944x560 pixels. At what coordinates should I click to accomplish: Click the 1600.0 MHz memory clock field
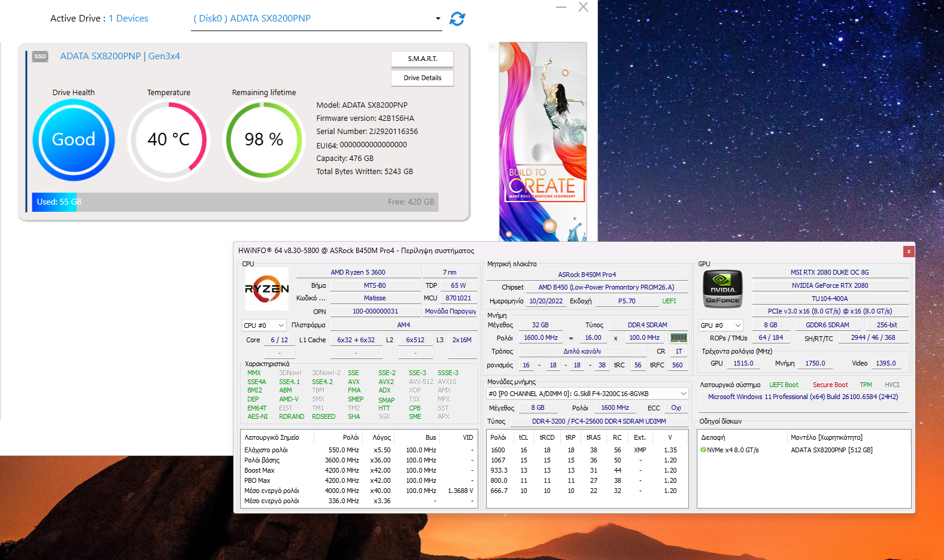(x=541, y=337)
